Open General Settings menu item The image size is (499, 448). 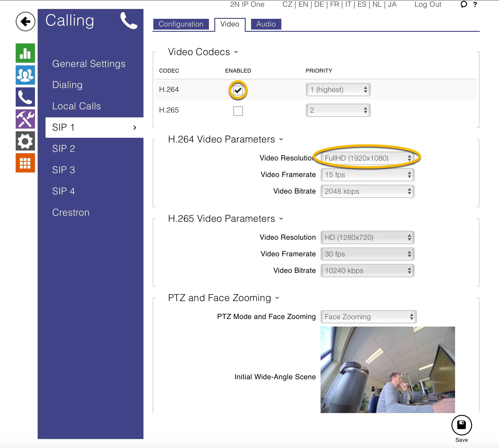pyautogui.click(x=89, y=64)
